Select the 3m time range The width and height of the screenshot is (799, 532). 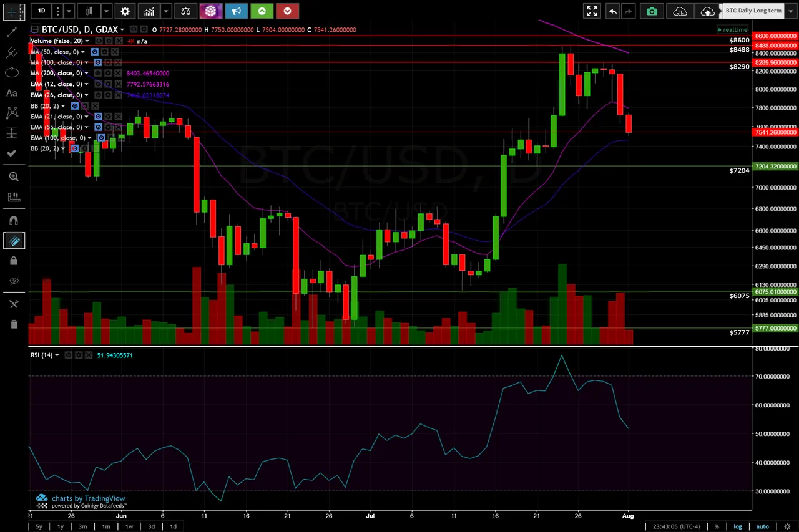tap(82, 526)
